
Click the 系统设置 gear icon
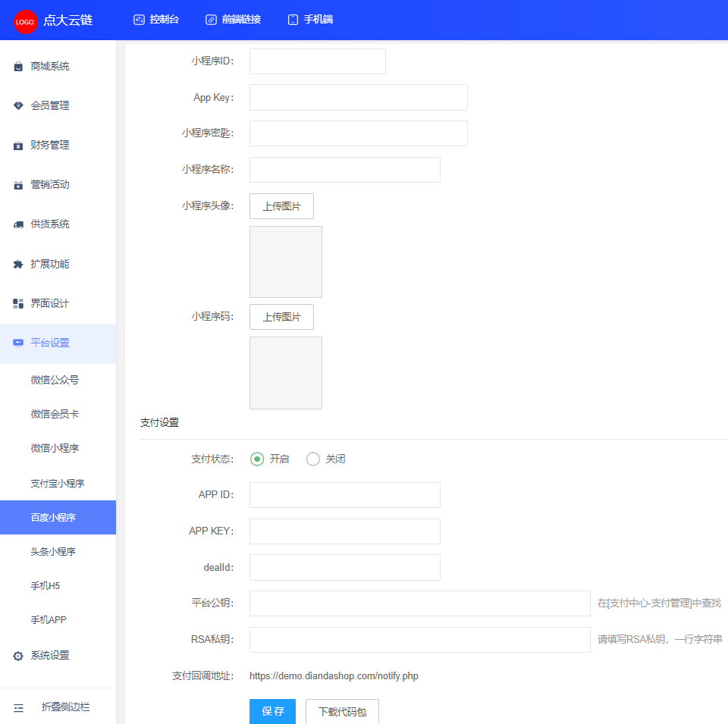click(x=18, y=656)
